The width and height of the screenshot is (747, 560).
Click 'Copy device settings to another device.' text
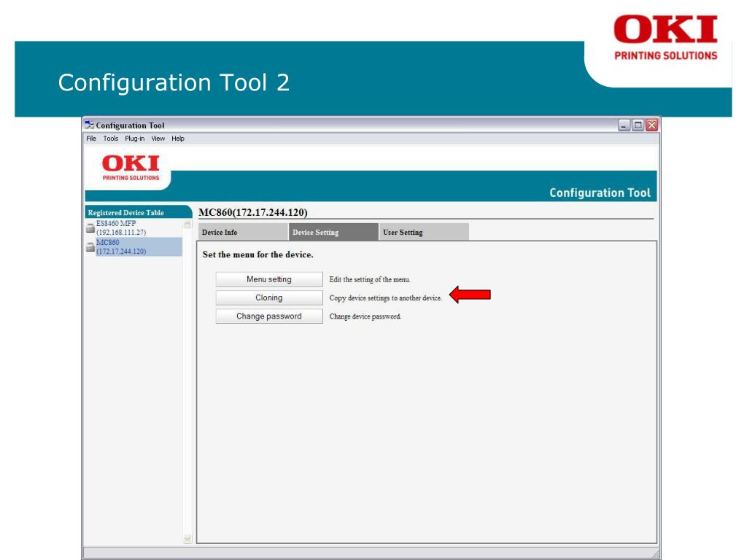pos(385,298)
